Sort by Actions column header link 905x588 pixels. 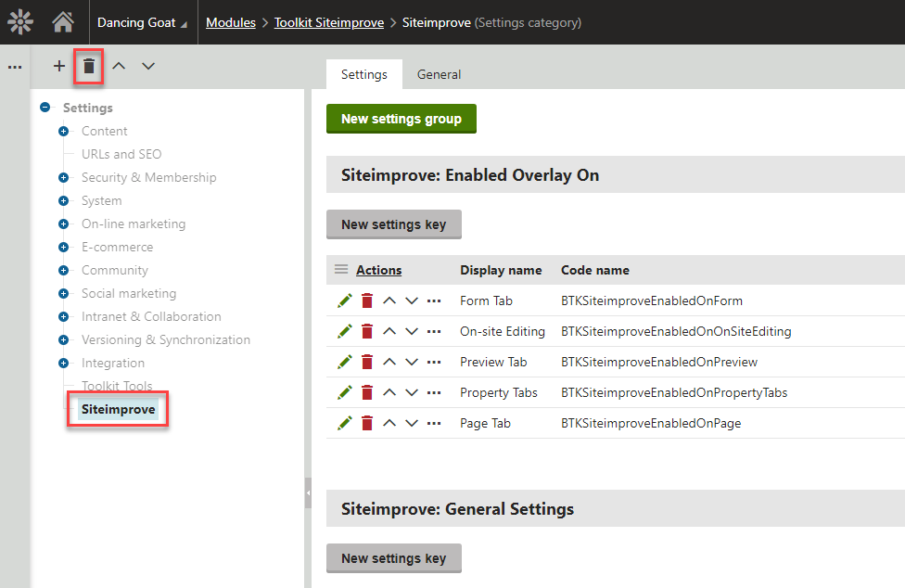pyautogui.click(x=378, y=270)
